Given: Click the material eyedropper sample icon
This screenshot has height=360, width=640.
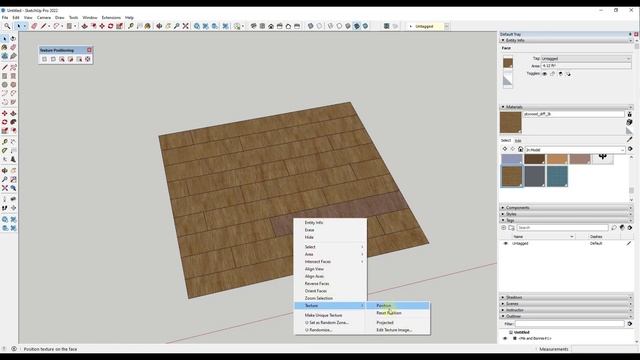Looking at the screenshot, I should tap(630, 139).
